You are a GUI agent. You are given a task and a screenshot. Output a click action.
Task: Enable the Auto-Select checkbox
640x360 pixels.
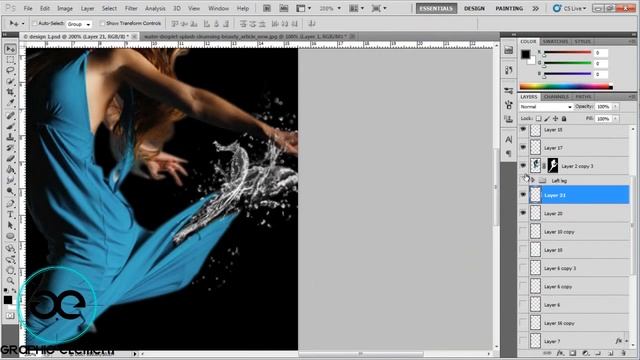coord(35,24)
